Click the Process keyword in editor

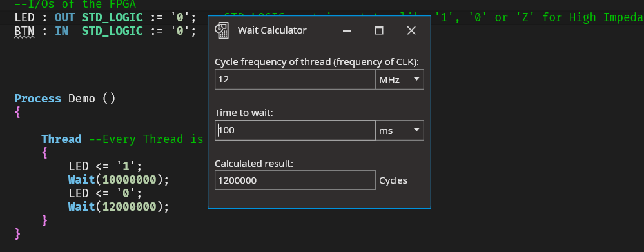point(38,99)
